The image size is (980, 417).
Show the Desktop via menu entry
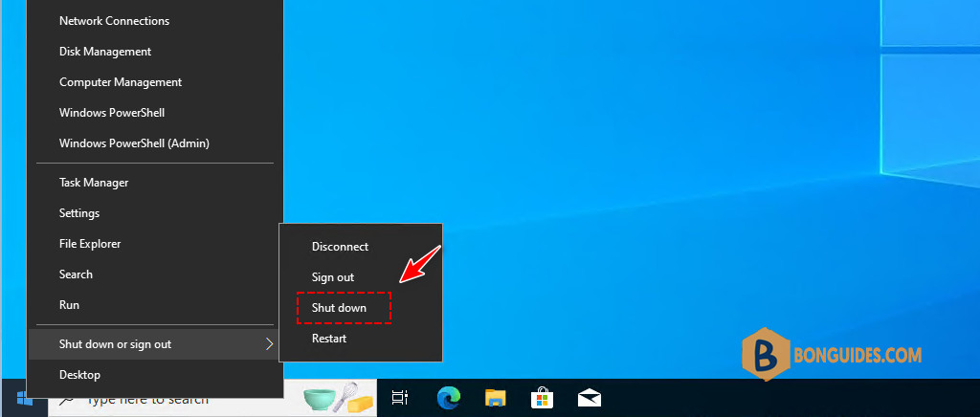point(155,375)
